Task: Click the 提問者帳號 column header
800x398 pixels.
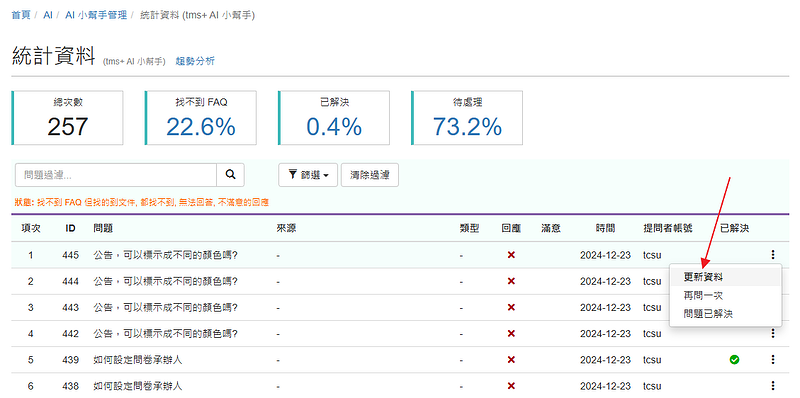Action: pos(668,228)
